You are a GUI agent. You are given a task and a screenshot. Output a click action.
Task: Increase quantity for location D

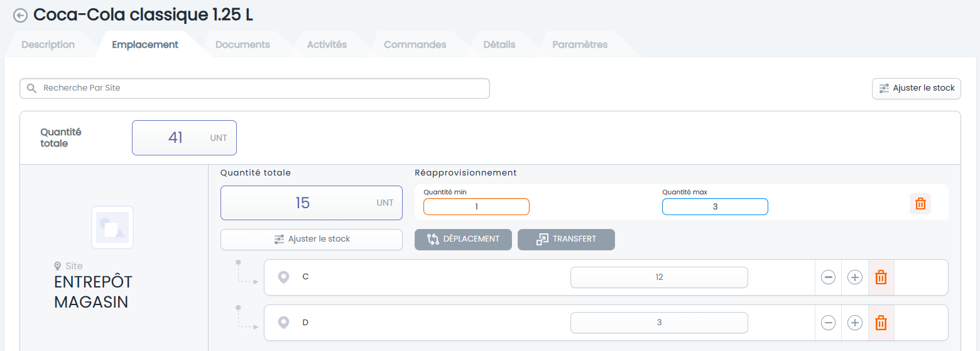855,323
